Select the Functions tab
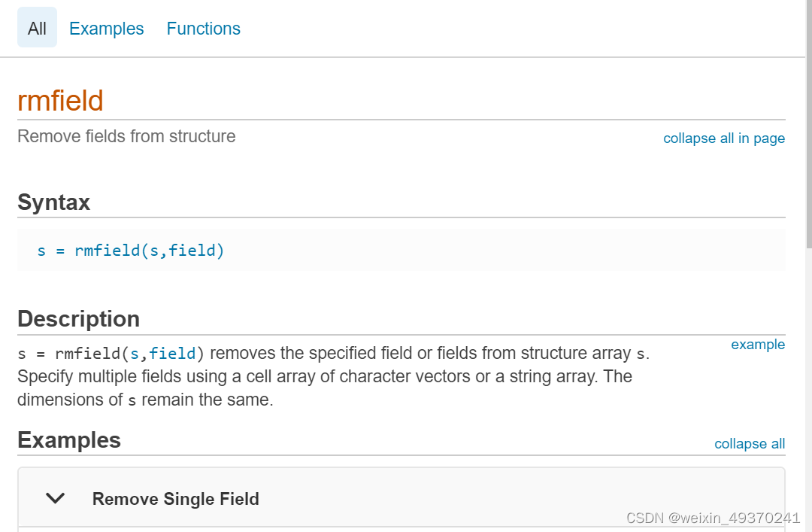The height and width of the screenshot is (532, 812). tap(203, 29)
